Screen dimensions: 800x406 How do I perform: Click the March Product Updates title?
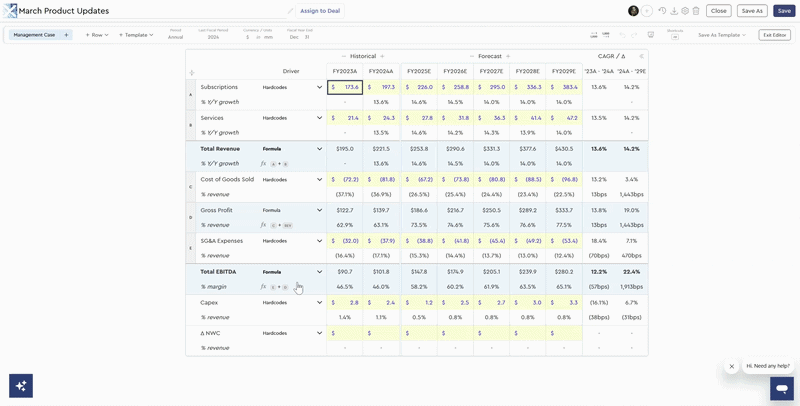(x=64, y=11)
